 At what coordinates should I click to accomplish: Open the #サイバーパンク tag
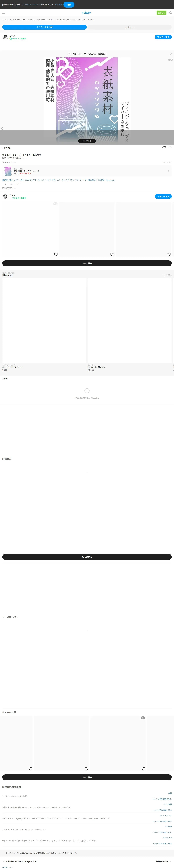(x=44, y=180)
